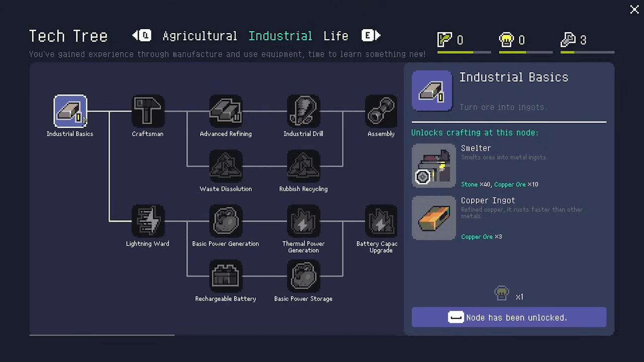Screen dimensions: 644x362
Task: Click the horizontal tree scrollbar
Action: pos(102,334)
